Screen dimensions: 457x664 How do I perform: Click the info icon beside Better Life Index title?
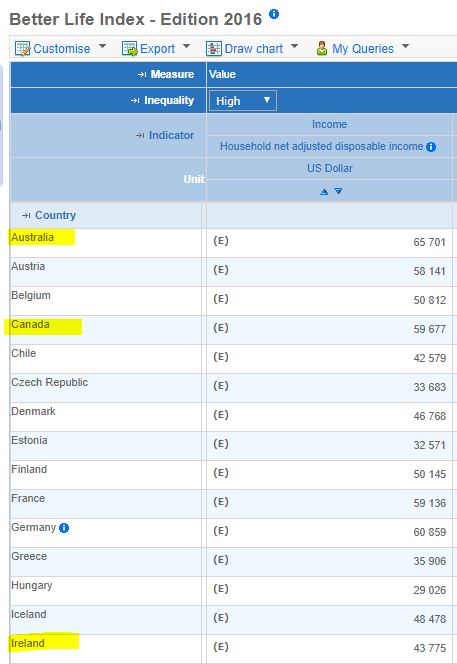(274, 14)
